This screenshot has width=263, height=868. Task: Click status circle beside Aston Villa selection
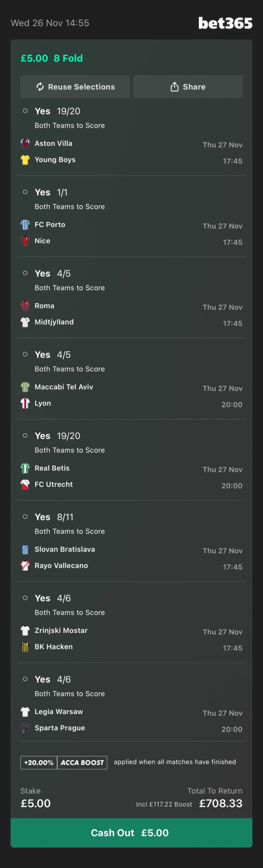(x=25, y=111)
